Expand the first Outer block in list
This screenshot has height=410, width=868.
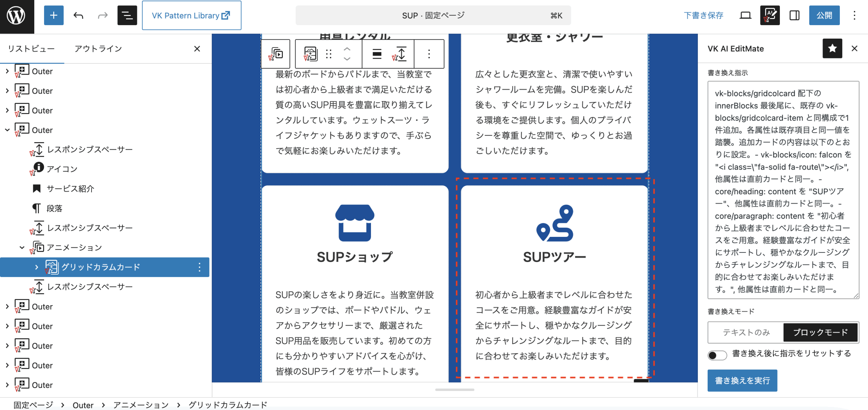pyautogui.click(x=7, y=71)
